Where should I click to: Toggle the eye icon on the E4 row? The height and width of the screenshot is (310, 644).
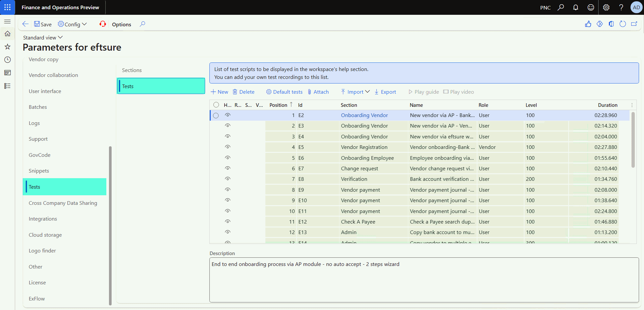tap(228, 136)
